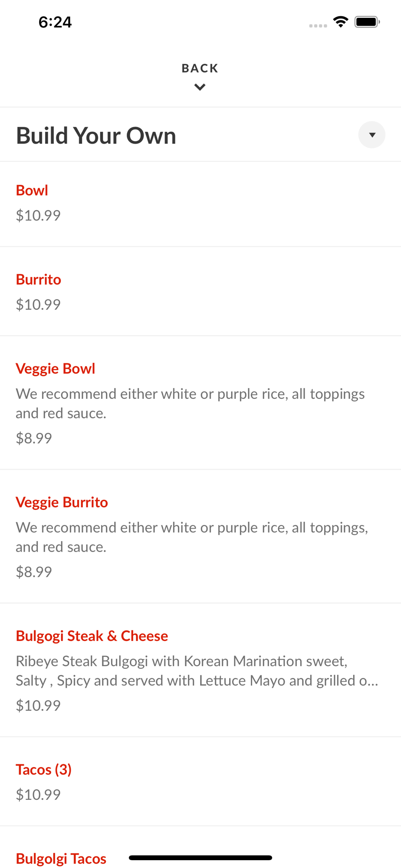Open the Bulgolgi Tacos item

coord(61,858)
